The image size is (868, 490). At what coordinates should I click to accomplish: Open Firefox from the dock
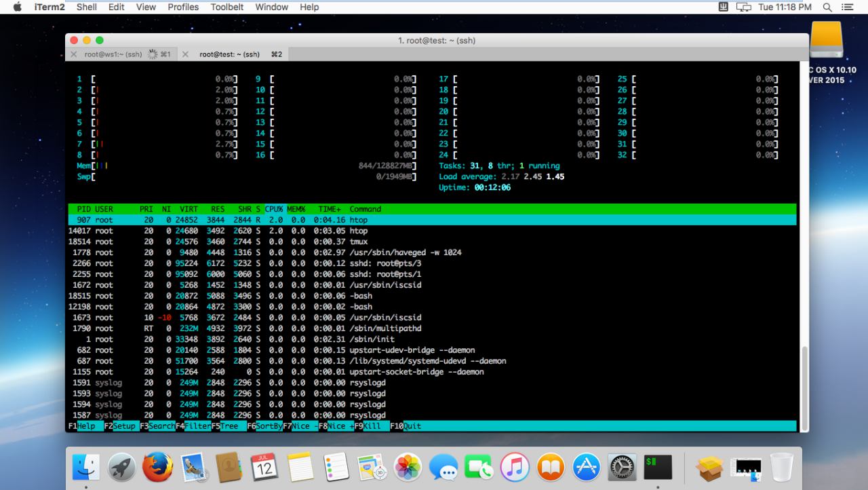pos(158,468)
